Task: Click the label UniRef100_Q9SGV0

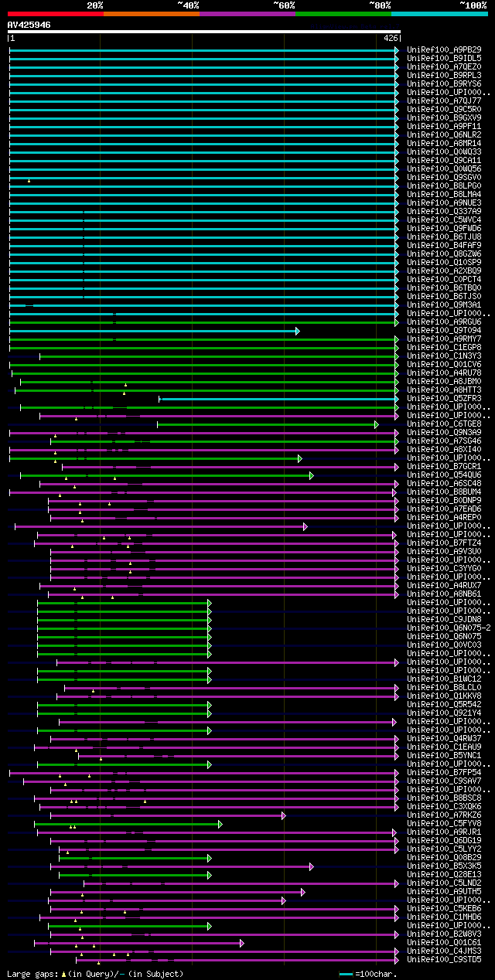Action: (444, 178)
